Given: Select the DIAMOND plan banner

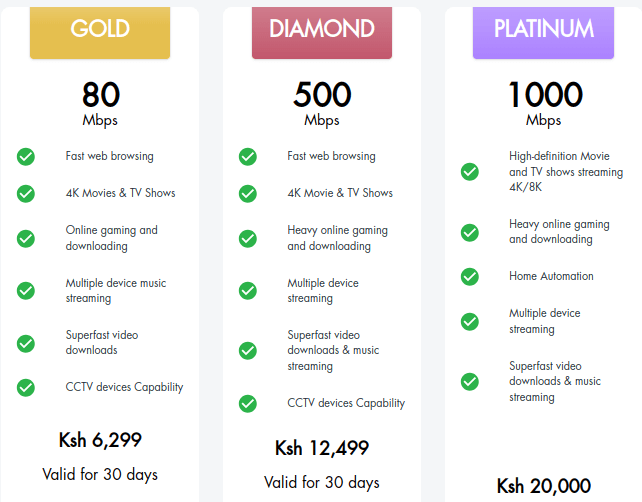Looking at the screenshot, I should pos(322,32).
